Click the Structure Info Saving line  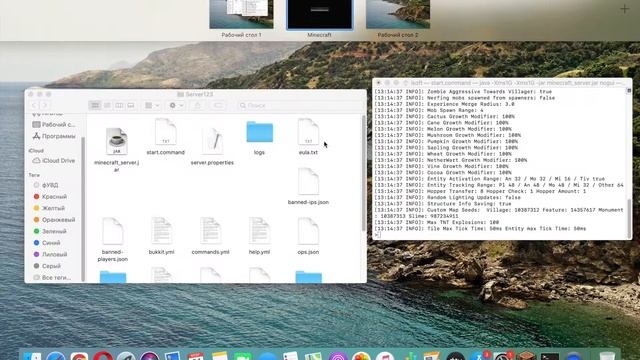[x=443, y=204]
